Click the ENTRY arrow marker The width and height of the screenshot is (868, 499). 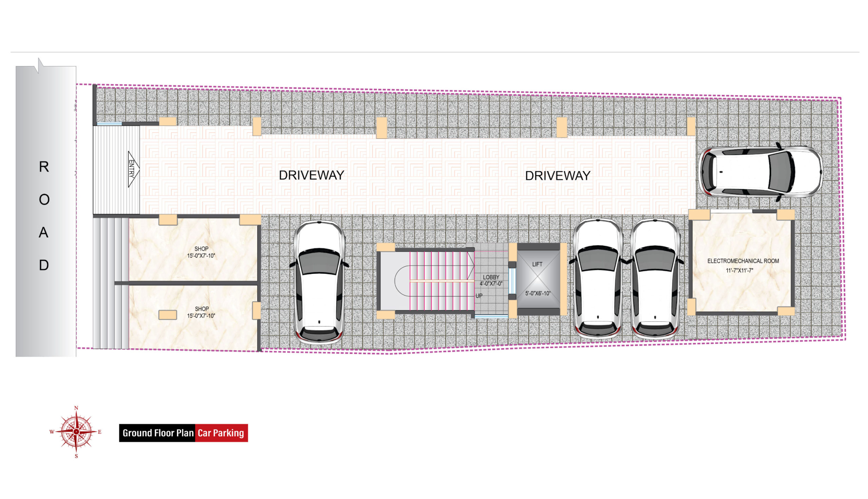(133, 169)
